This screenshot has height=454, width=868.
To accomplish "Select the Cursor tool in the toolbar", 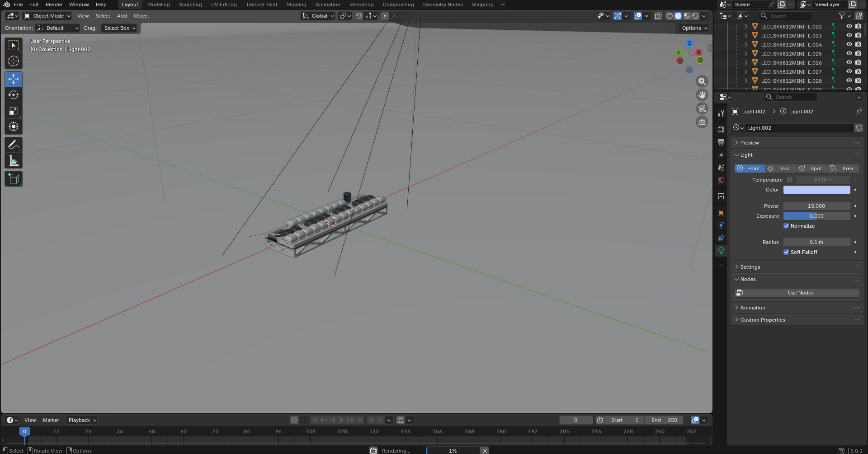I will coord(14,61).
